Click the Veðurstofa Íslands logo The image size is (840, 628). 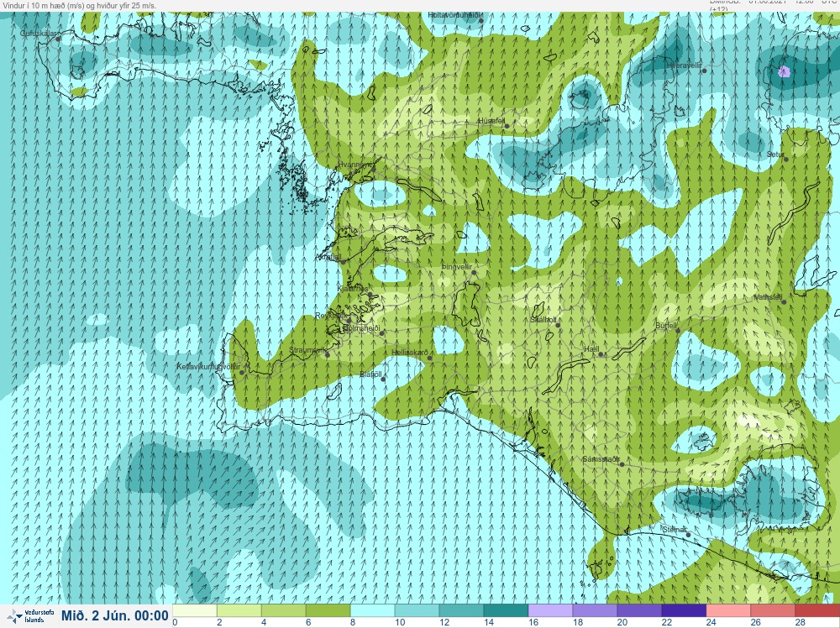coord(30,616)
